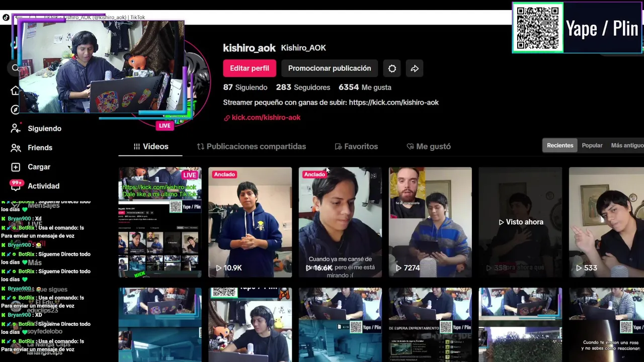
Task: View the 87 Siguiendo list
Action: [245, 87]
